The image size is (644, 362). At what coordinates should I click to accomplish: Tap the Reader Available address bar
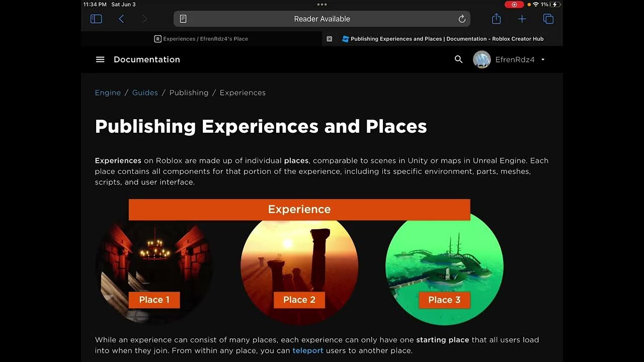click(322, 19)
